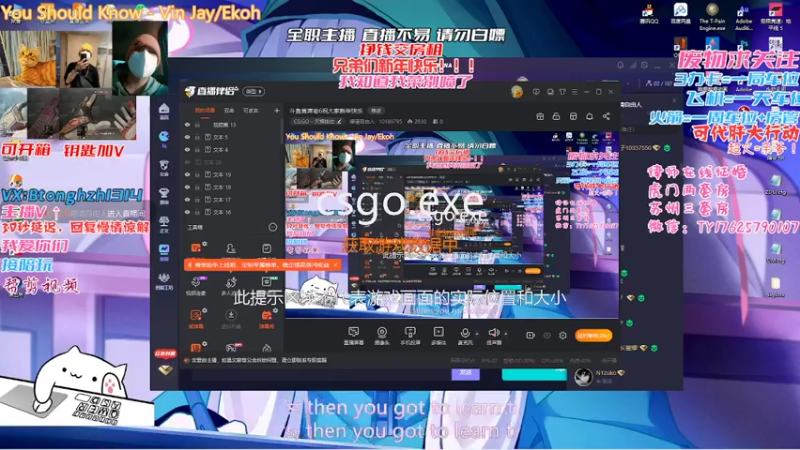This screenshot has height=450, width=800.
Task: Toggle visibility of the 文本 17 layer
Action: [x=187, y=199]
